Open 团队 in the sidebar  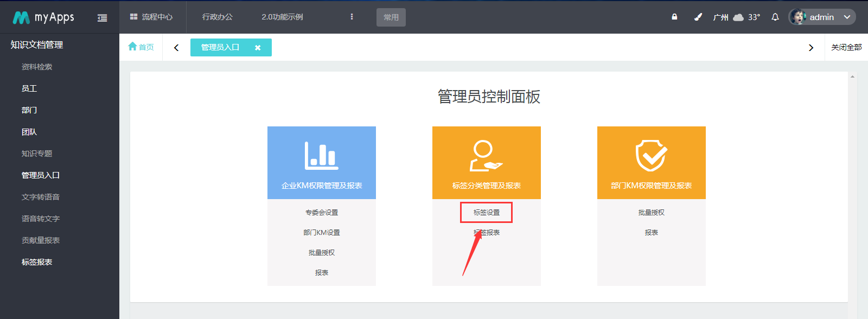click(x=29, y=132)
